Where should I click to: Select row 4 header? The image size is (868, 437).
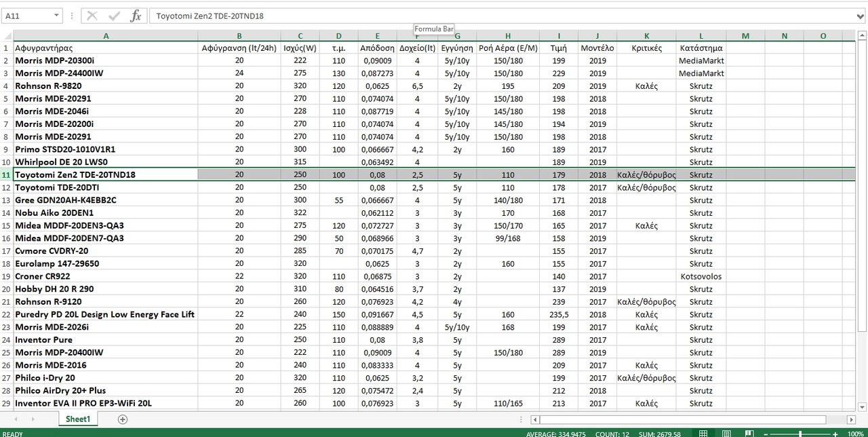(x=7, y=86)
